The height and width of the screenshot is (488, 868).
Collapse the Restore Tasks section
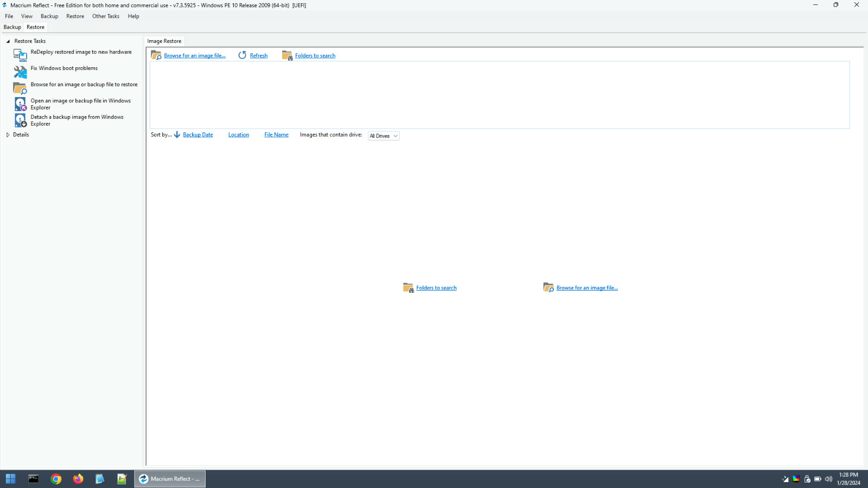tap(8, 41)
